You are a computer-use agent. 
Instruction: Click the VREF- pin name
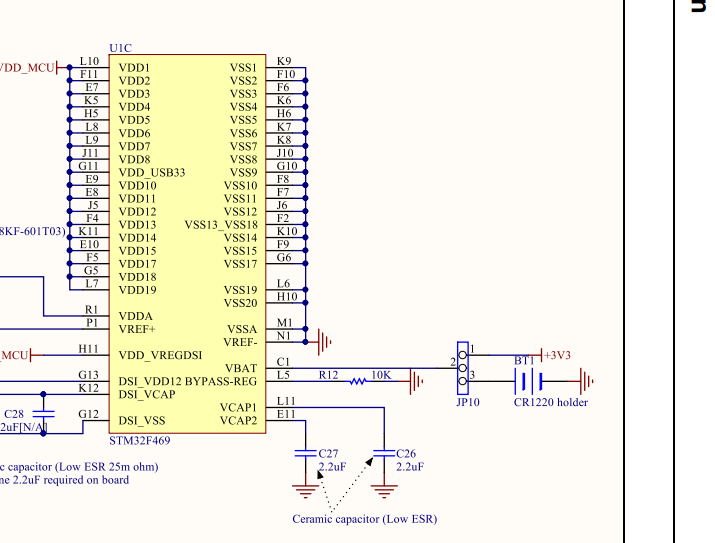point(240,342)
